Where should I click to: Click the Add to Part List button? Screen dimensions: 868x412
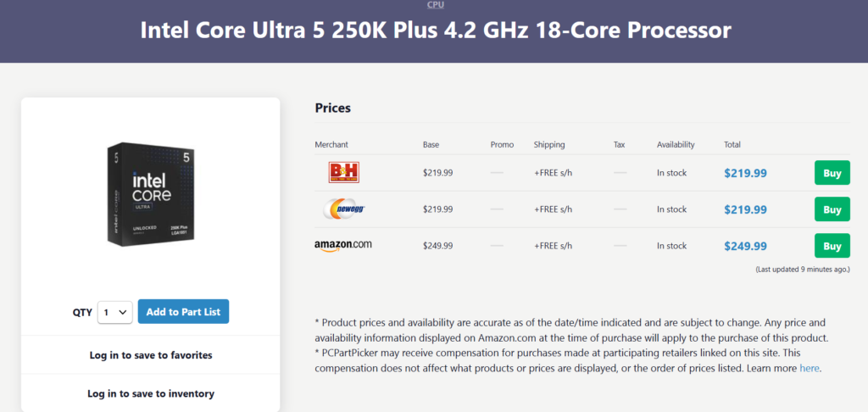point(183,312)
